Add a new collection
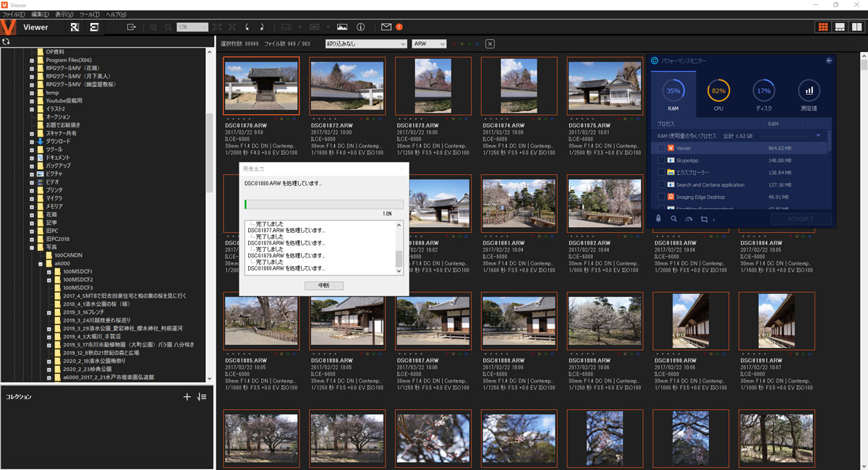The image size is (868, 470). pyautogui.click(x=187, y=396)
